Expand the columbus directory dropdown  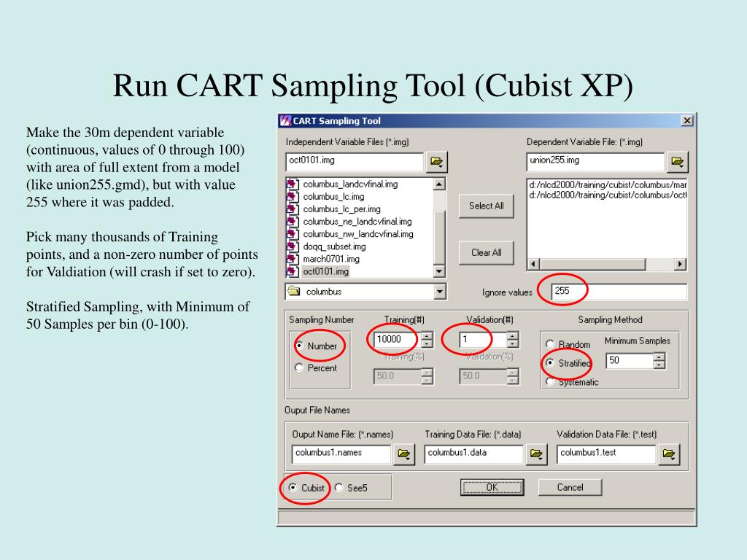pos(440,292)
